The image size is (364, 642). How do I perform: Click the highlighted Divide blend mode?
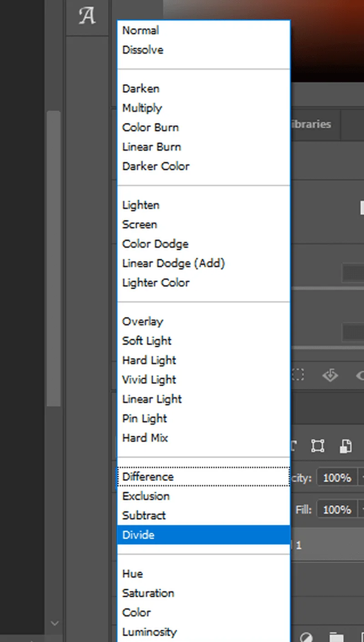tap(203, 535)
